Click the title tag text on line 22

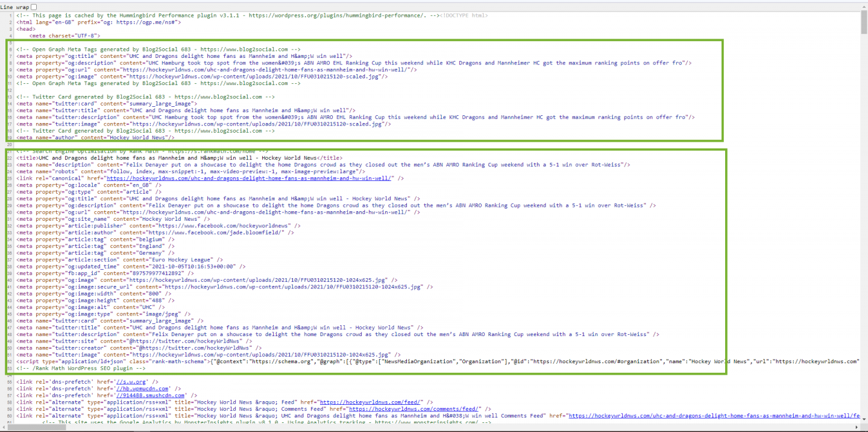181,158
